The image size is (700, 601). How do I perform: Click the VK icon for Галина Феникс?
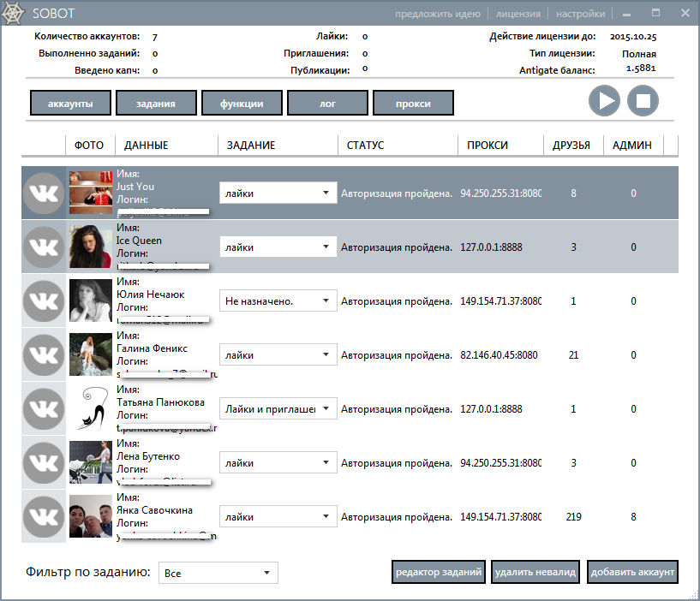(x=44, y=355)
